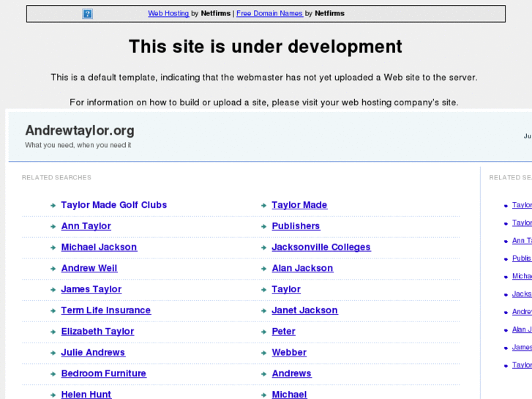Click the arrow icon beside Andrew Weil
Image resolution: width=532 pixels, height=399 pixels.
[53, 269]
